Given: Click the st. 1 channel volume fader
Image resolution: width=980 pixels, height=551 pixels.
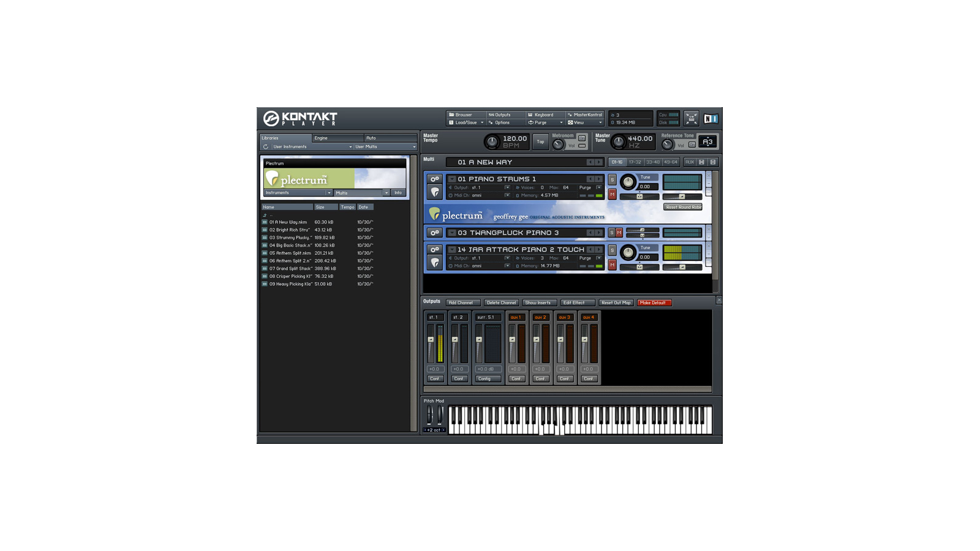Looking at the screenshot, I should [431, 339].
